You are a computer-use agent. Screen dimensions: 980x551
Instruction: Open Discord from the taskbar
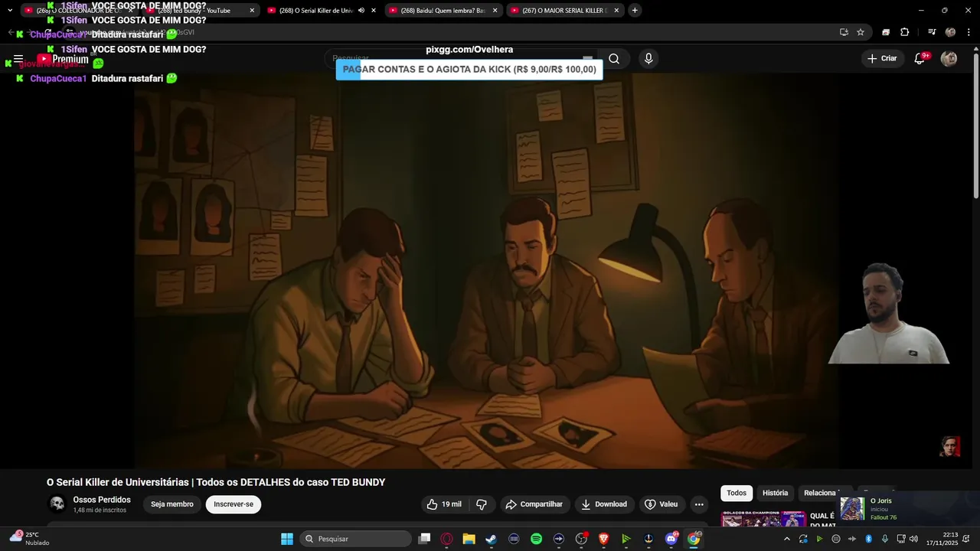pyautogui.click(x=671, y=539)
